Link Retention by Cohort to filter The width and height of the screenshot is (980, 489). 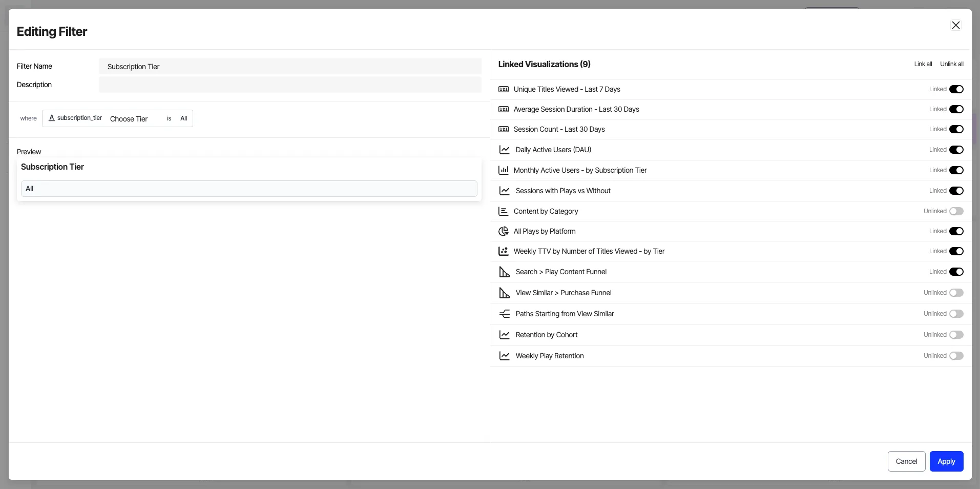[x=956, y=335]
